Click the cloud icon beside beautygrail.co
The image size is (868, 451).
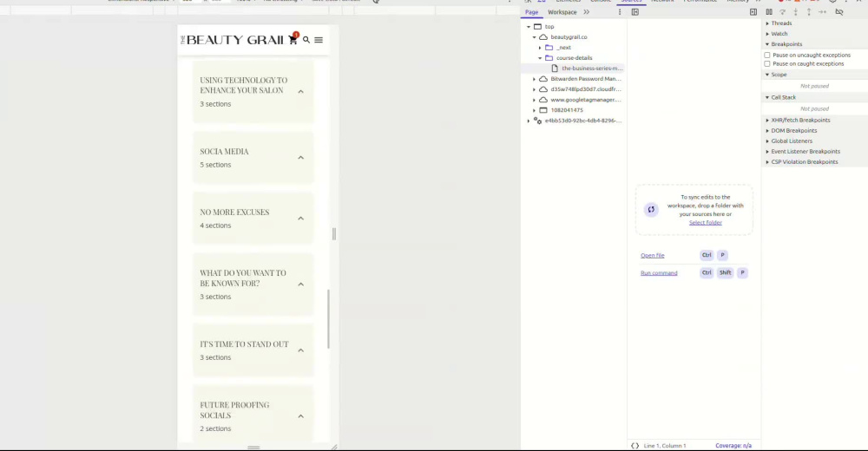(543, 37)
